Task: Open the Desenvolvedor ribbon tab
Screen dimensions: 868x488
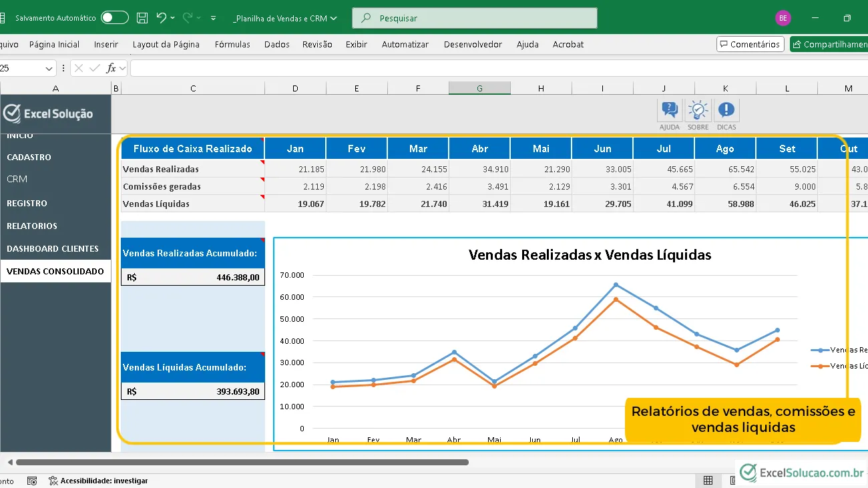Action: [x=473, y=44]
